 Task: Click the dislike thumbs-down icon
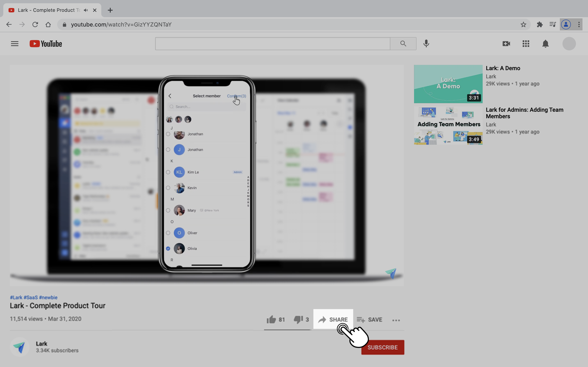(x=299, y=319)
